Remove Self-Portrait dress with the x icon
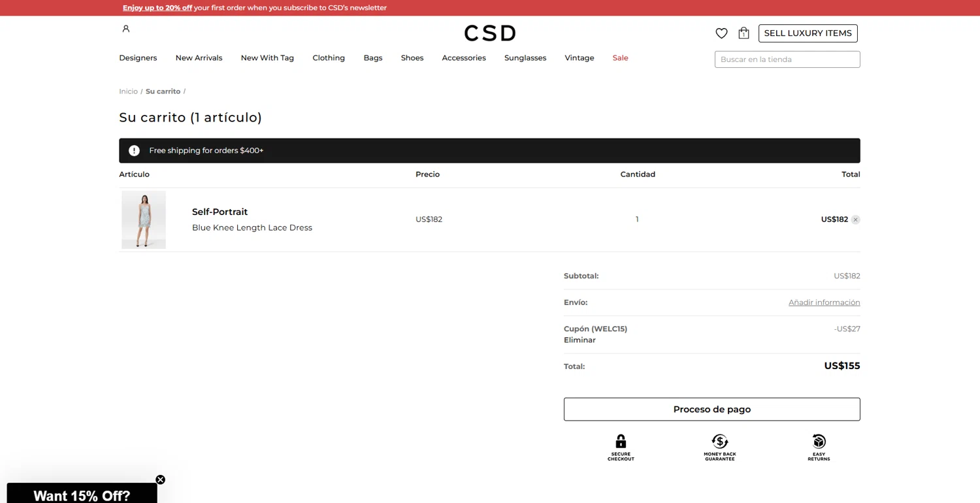Screen dimensions: 980x503 (x=855, y=219)
